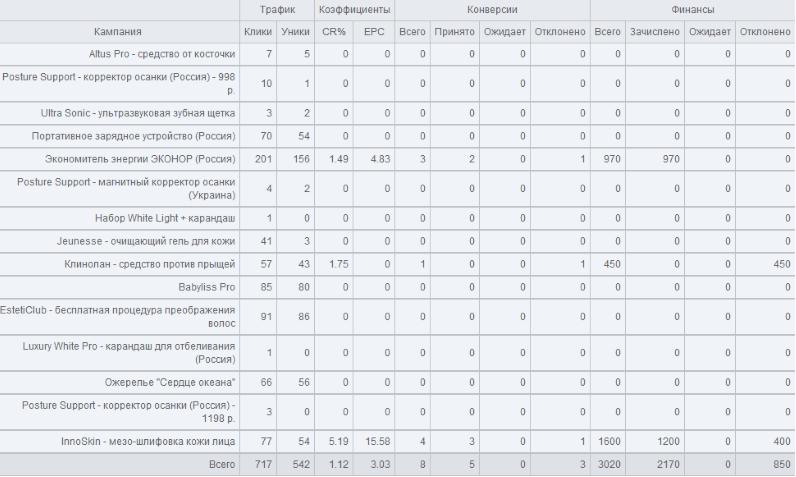This screenshot has height=477, width=796.
Task: Click the total EPC value 3.03
Action: tap(380, 464)
